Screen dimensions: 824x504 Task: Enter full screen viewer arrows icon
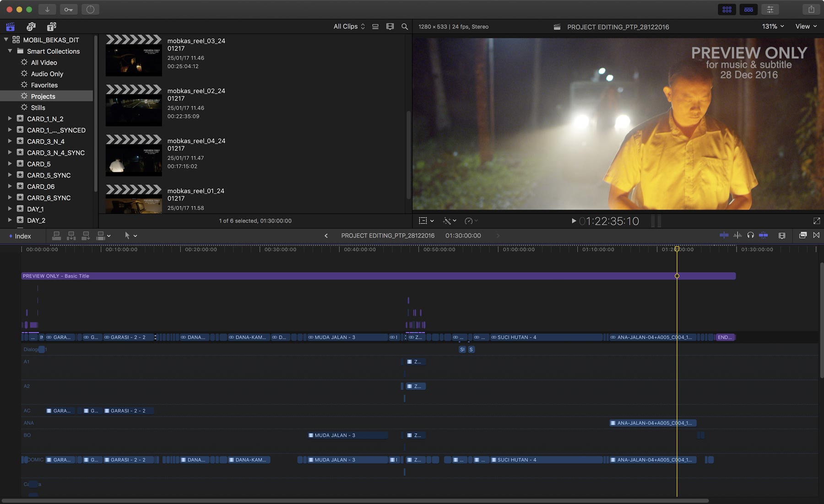coord(817,221)
